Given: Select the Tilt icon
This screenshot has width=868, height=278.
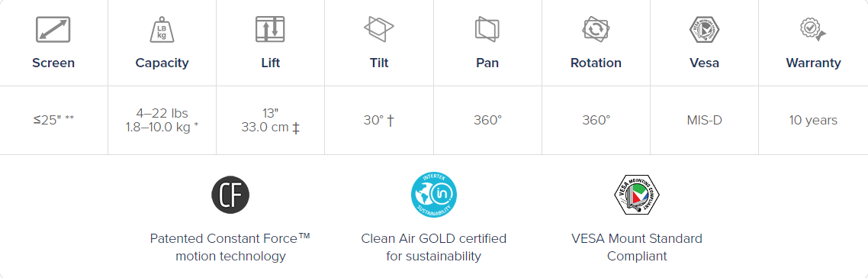Looking at the screenshot, I should coord(378,29).
